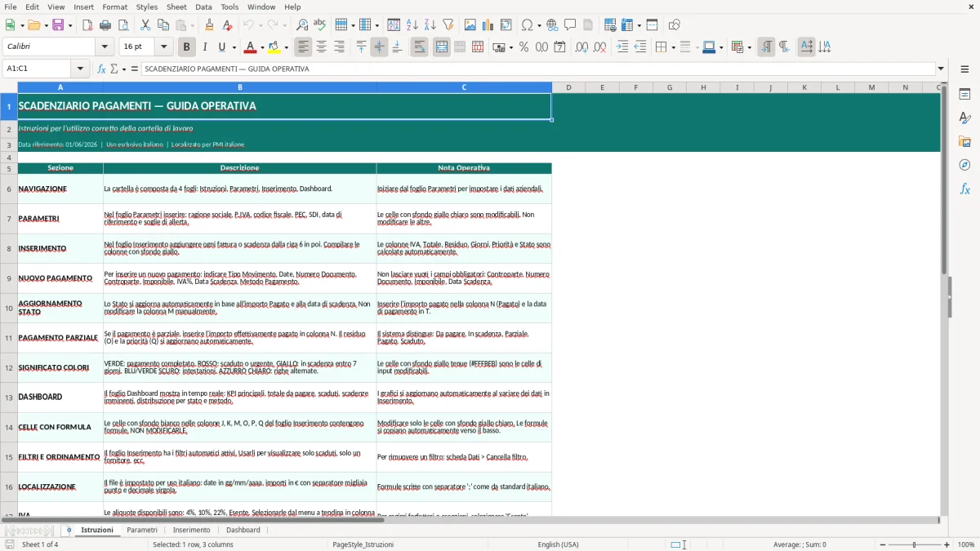The width and height of the screenshot is (980, 551).
Task: Apply yellow background color
Action: (x=274, y=47)
